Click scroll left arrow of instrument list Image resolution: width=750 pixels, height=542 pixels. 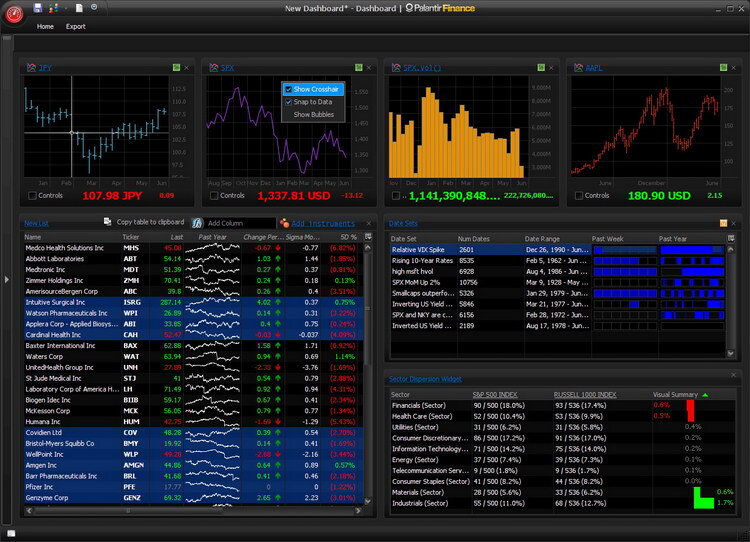(x=29, y=511)
